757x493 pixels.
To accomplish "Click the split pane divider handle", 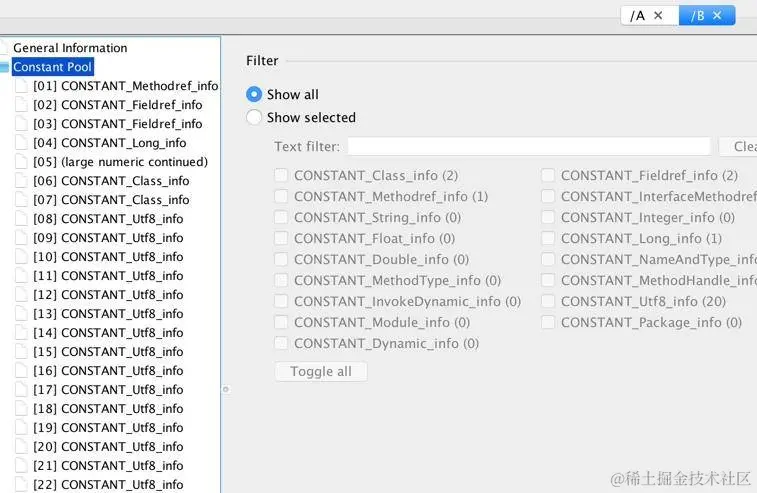I will coord(225,389).
